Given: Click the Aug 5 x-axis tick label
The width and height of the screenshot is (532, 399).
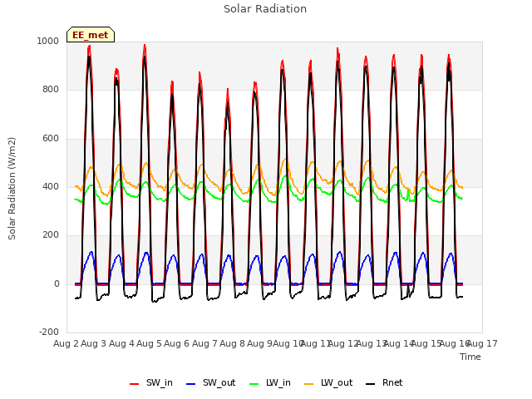Looking at the screenshot, I should click(x=150, y=343).
